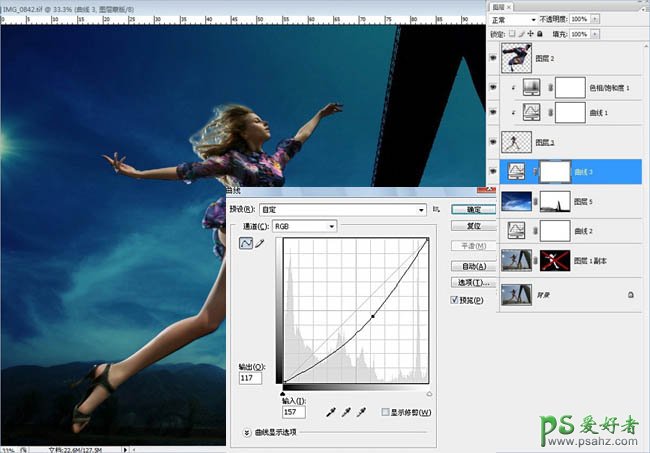
Task: Click the Auto (自动) button
Action: point(473,266)
